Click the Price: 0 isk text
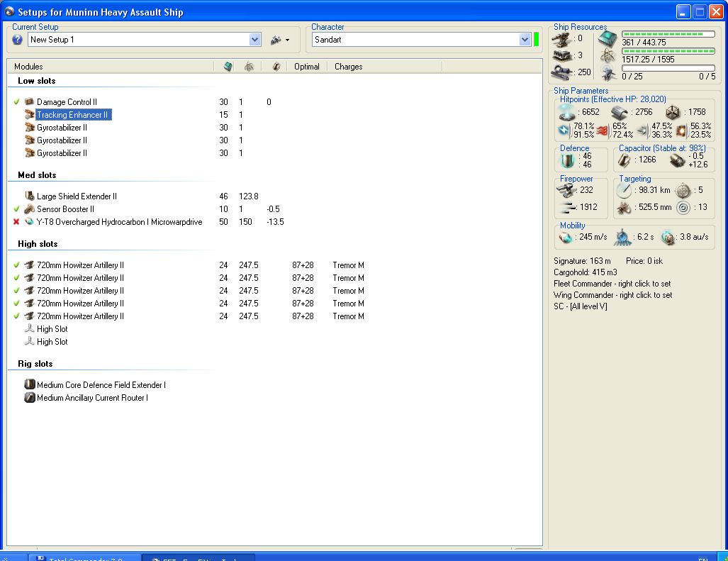The image size is (728, 561). point(644,261)
